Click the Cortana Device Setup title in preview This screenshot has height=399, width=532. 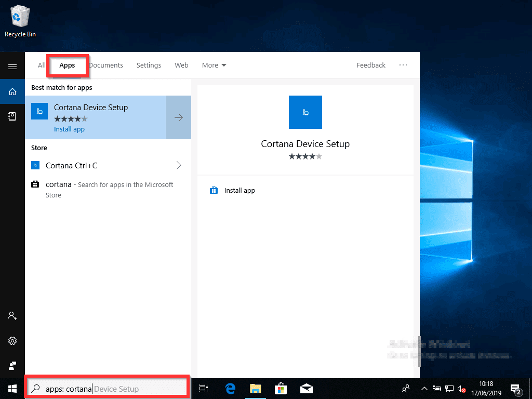point(305,144)
